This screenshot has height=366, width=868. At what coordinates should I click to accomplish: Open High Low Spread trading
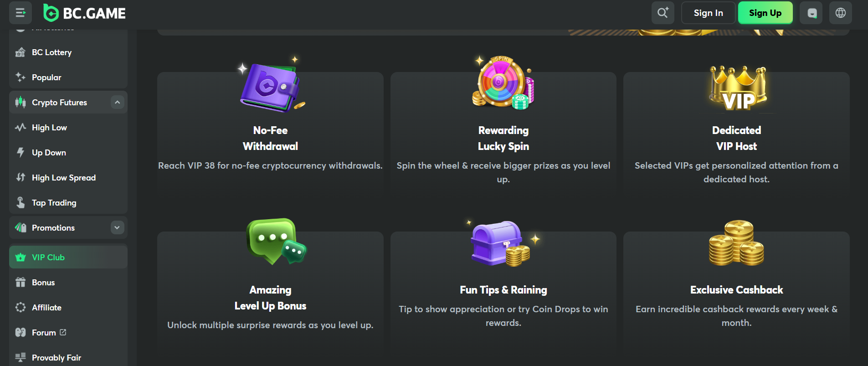(x=63, y=178)
